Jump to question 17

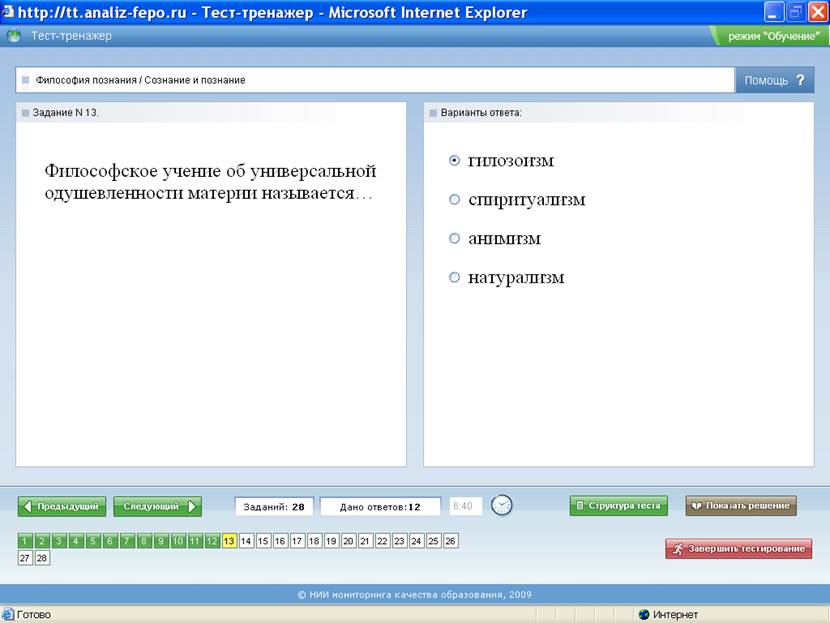297,541
